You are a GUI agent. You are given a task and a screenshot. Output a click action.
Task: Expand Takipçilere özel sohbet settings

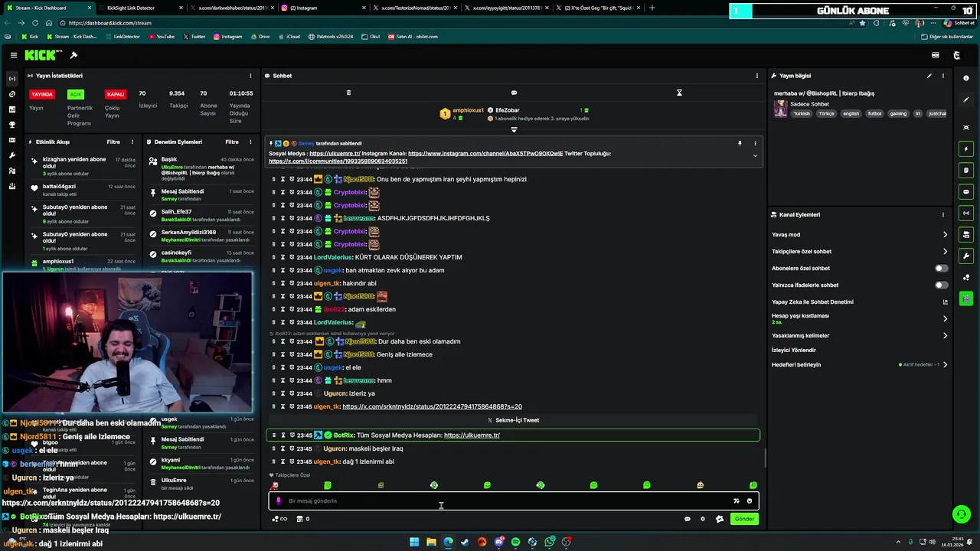click(945, 252)
